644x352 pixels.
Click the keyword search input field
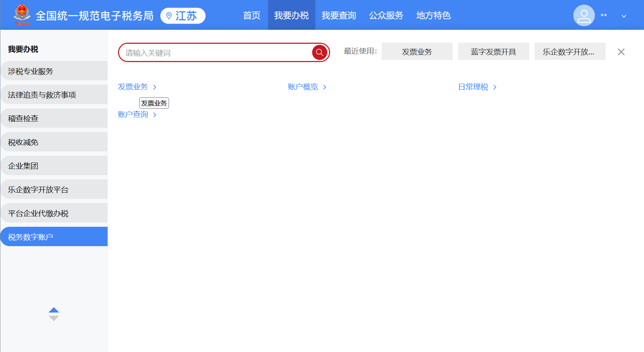point(215,52)
